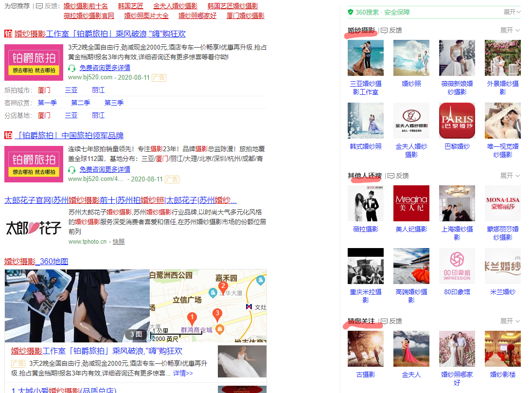Image resolution: width=532 pixels, height=393 pixels.
Task: Open ad title 婚纱摄影工作室「铂爵旅拍」乘风破浪
Action: [100, 34]
